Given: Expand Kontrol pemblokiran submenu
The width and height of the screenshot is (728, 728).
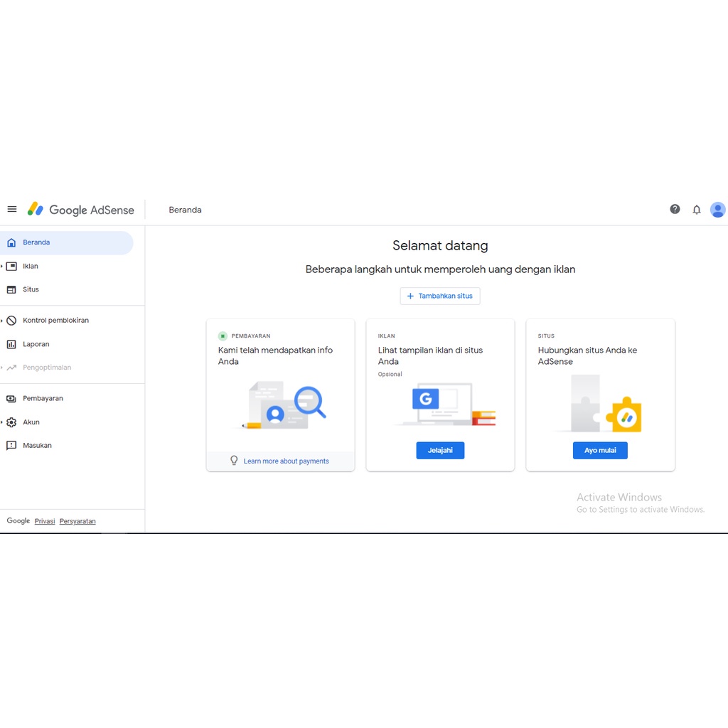Looking at the screenshot, I should (2, 321).
